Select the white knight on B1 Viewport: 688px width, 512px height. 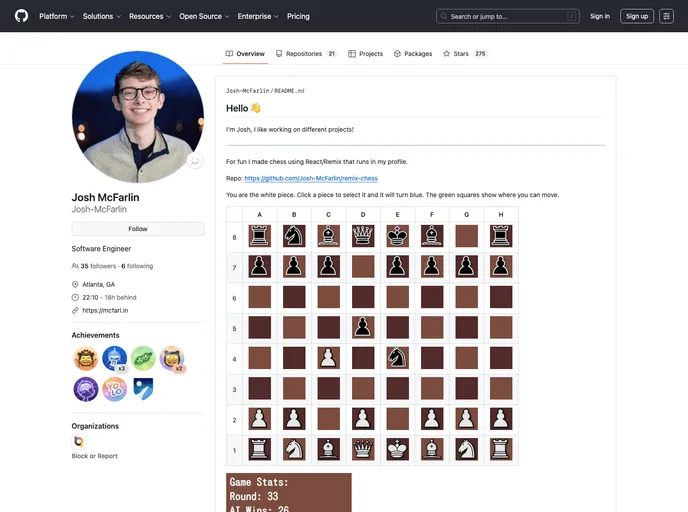293,449
